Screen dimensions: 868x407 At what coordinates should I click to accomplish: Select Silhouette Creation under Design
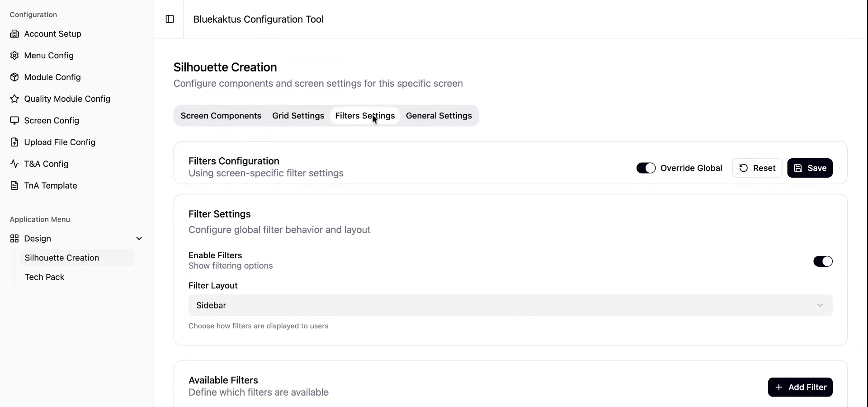click(x=62, y=258)
